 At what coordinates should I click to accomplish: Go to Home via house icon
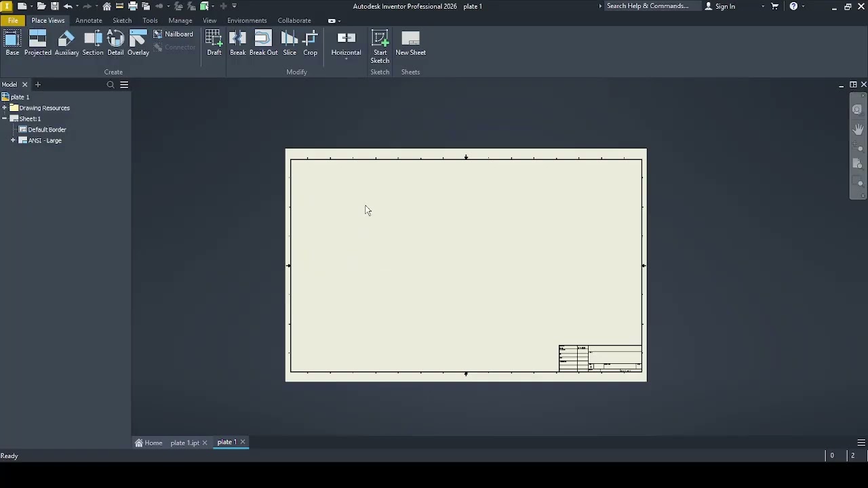[107, 6]
